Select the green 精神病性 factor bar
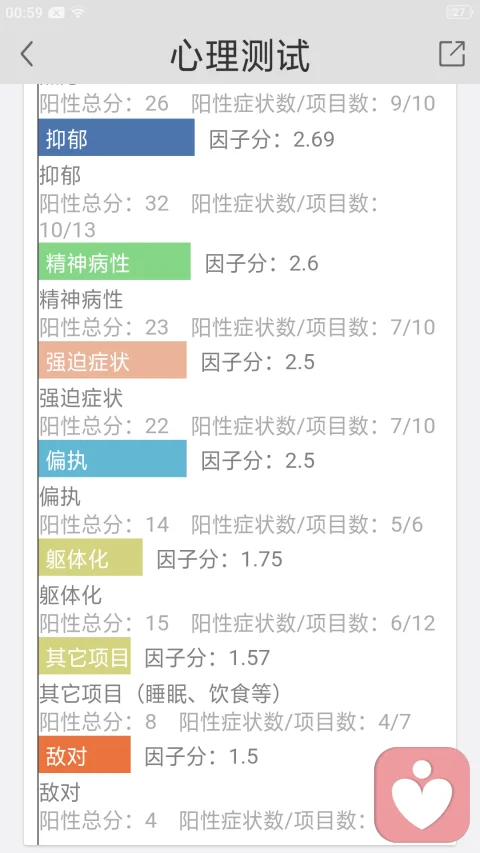The width and height of the screenshot is (480, 853). (x=114, y=262)
